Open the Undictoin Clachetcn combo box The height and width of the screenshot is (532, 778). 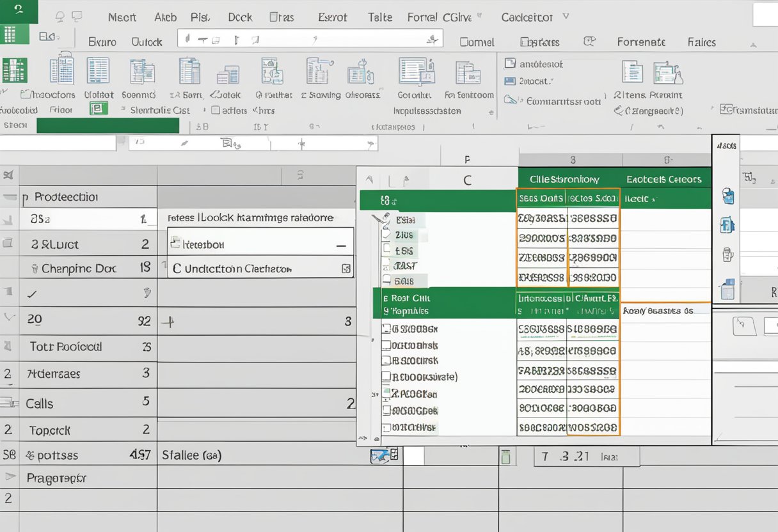(346, 269)
